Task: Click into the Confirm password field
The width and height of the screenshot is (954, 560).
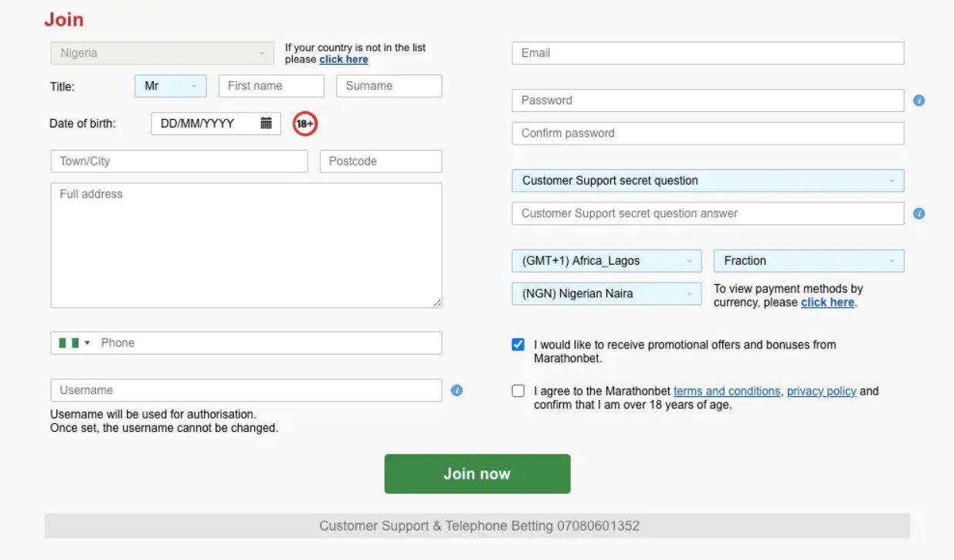Action: (708, 133)
